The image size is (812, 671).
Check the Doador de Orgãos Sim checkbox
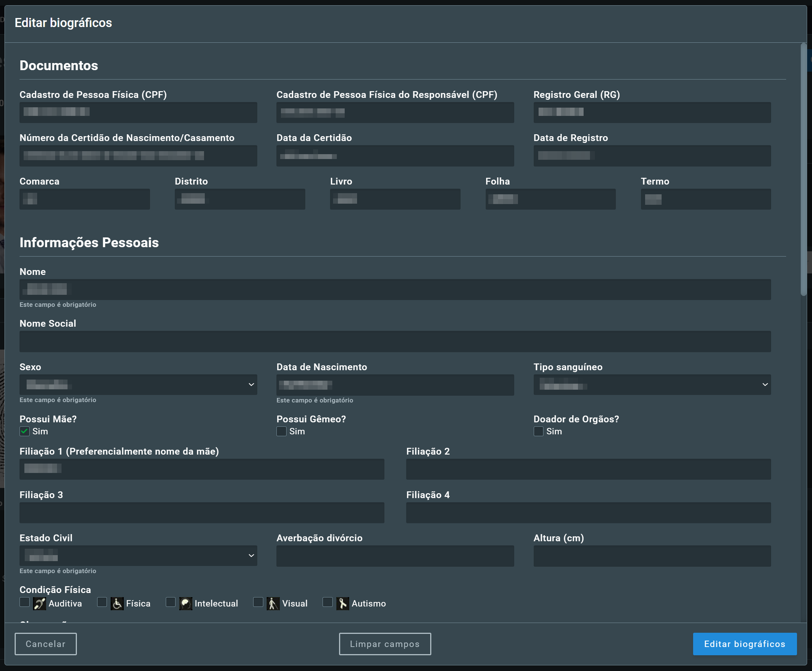[538, 431]
